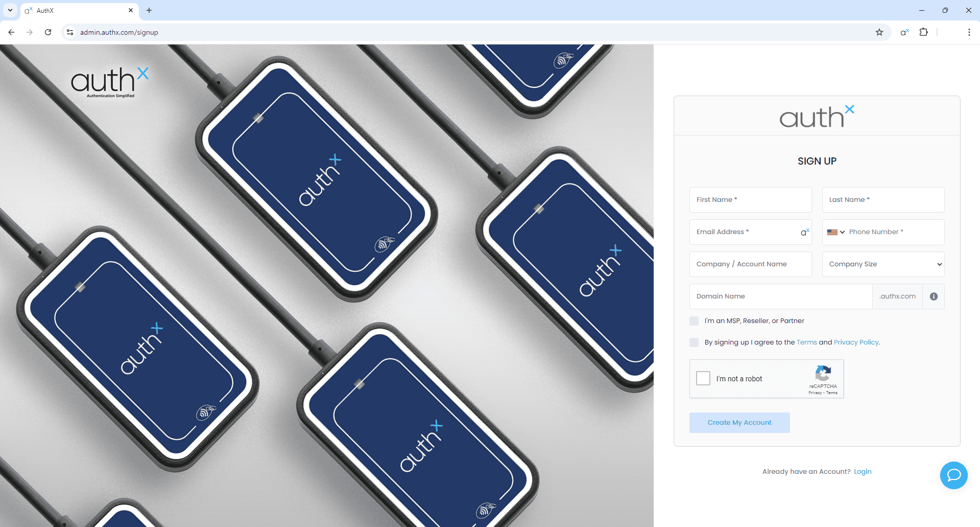980x527 pixels.
Task: View site information icon in address bar
Action: tap(70, 32)
